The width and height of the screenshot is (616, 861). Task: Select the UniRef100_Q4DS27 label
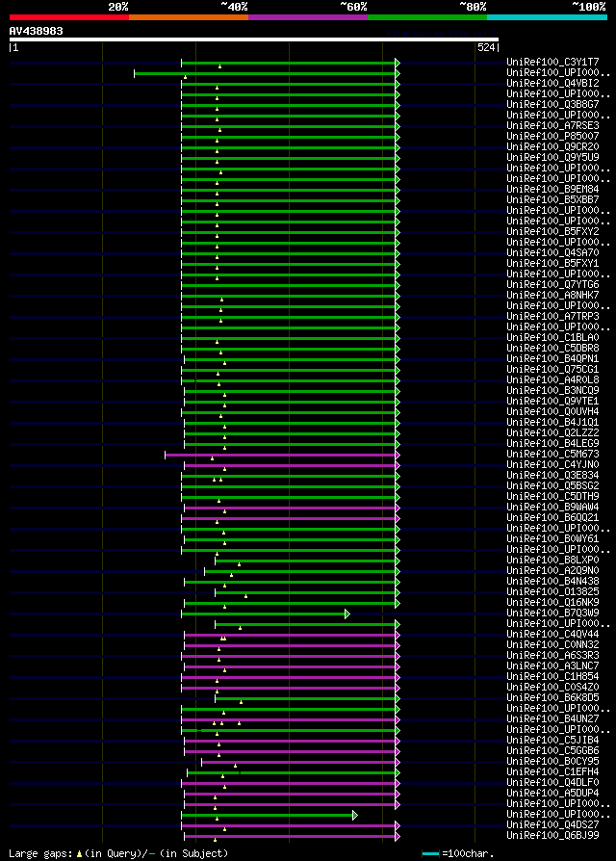click(552, 825)
